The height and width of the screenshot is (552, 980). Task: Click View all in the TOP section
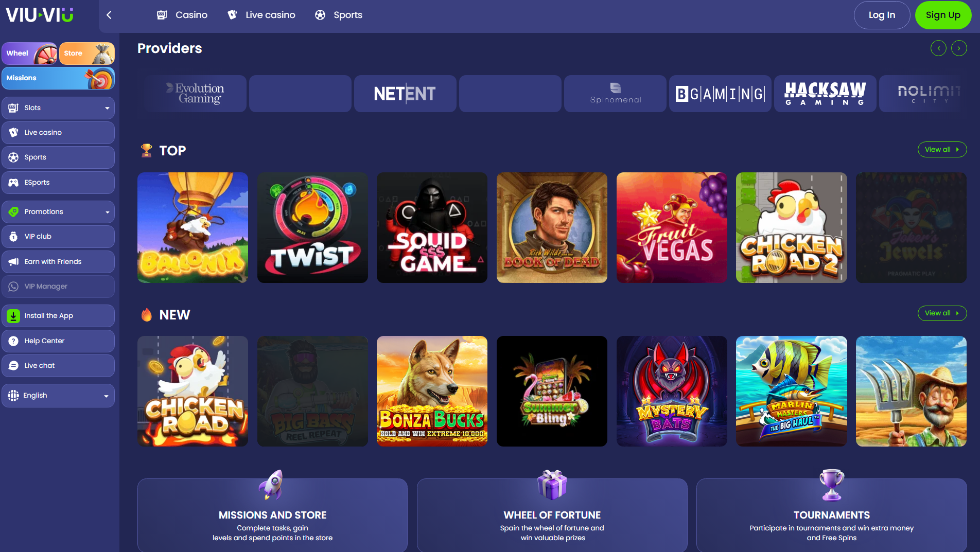(942, 150)
